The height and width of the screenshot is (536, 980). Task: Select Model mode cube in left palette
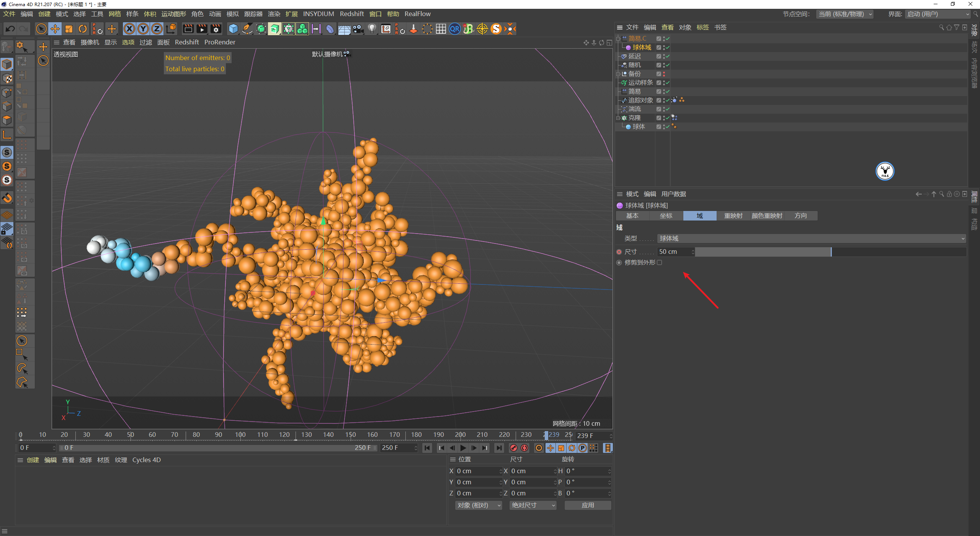[7, 64]
